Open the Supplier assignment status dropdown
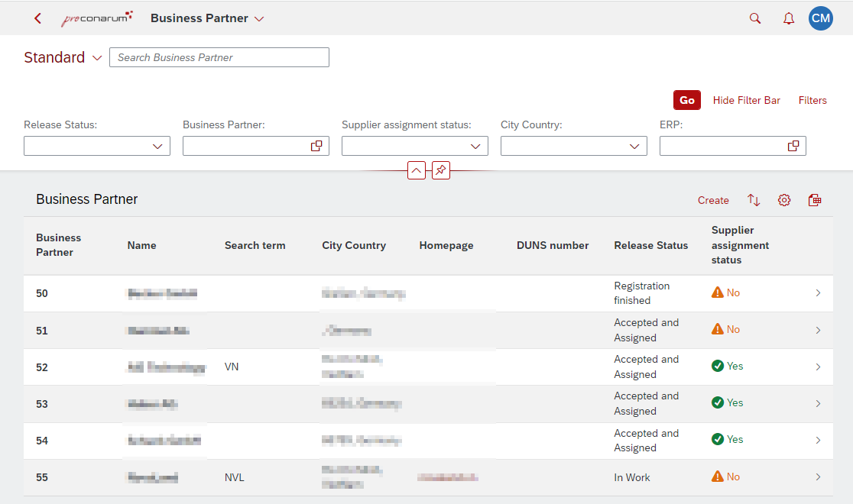The height and width of the screenshot is (504, 853). [x=476, y=145]
